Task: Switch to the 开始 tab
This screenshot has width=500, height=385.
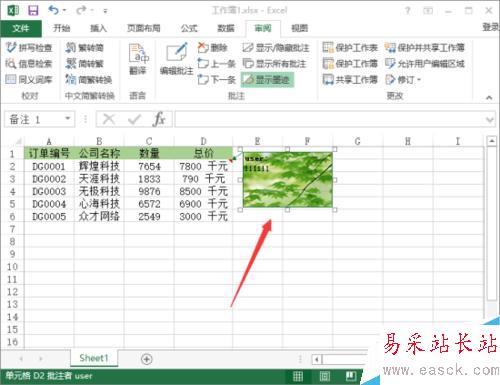Action: [x=62, y=28]
